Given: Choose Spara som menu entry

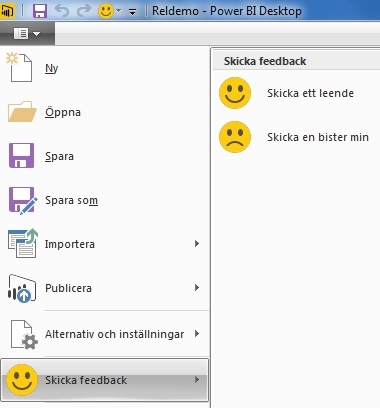Looking at the screenshot, I should point(71,200).
